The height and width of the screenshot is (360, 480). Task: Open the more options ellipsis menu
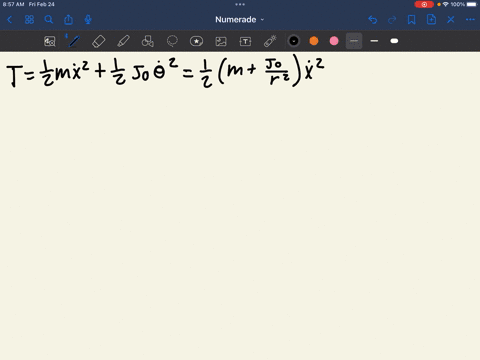click(x=470, y=20)
